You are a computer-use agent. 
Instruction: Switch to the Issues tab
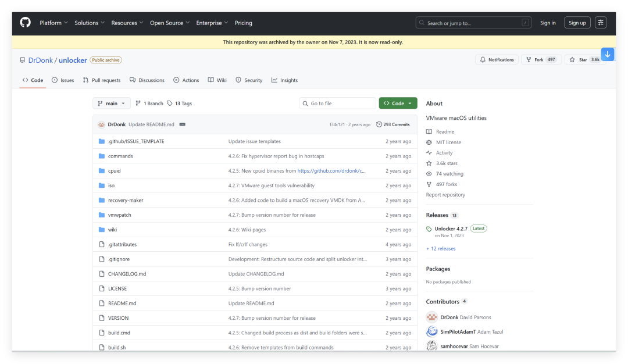(x=63, y=80)
